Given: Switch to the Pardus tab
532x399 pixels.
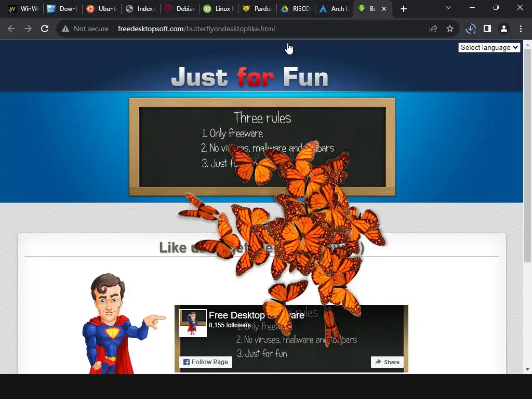Looking at the screenshot, I should tap(258, 9).
